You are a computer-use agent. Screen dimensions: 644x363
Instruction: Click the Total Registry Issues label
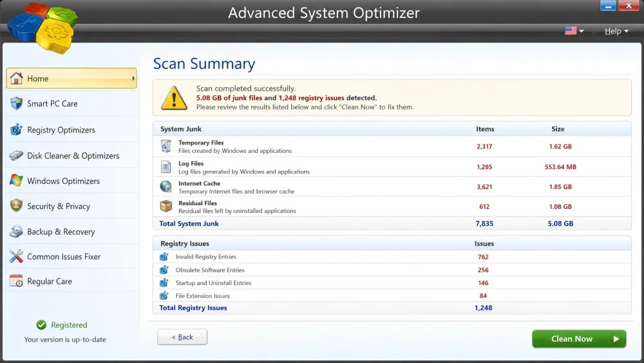tap(193, 308)
